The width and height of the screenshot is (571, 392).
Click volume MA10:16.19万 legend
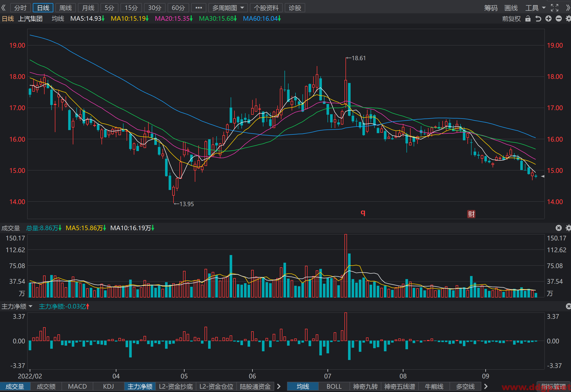tap(132, 228)
